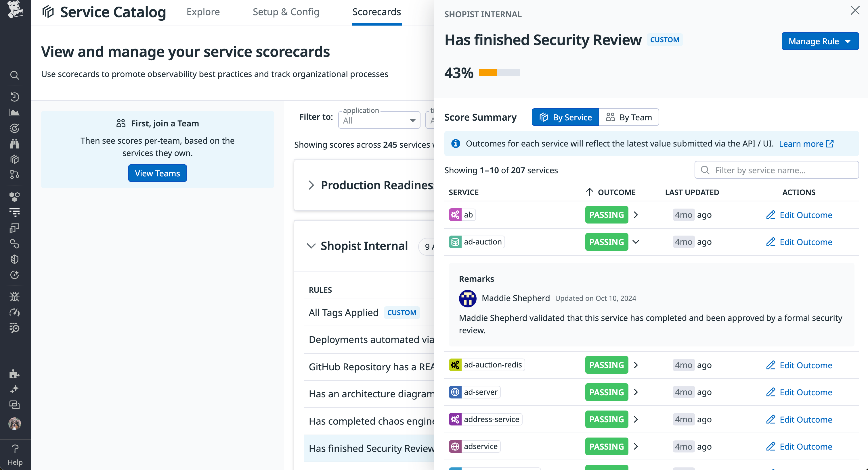This screenshot has width=868, height=470.
Task: Click the View Teams button
Action: coord(157,173)
